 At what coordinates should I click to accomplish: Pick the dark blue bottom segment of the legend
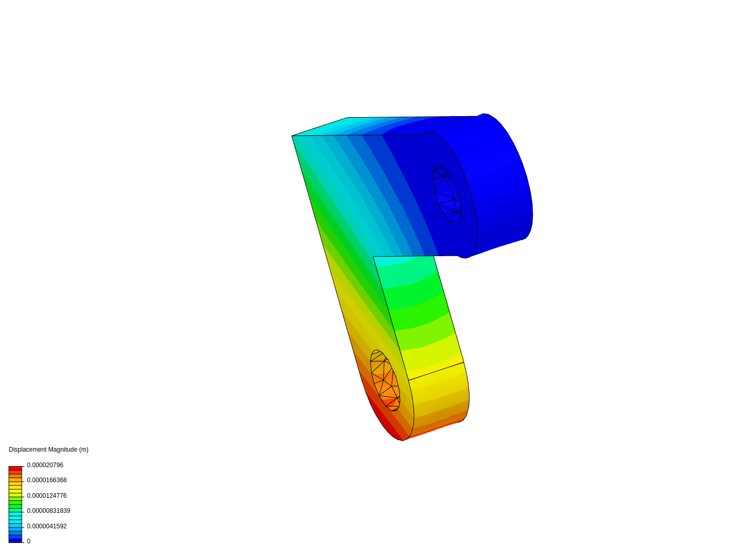(x=15, y=540)
